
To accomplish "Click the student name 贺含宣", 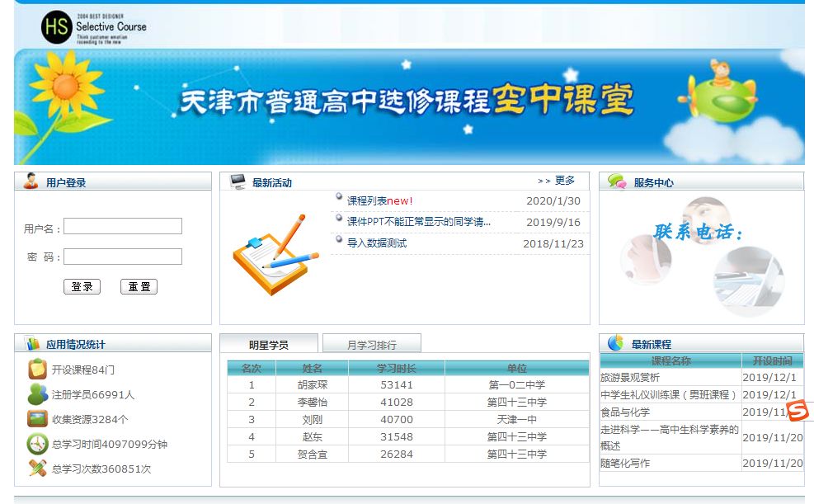I will tap(313, 455).
